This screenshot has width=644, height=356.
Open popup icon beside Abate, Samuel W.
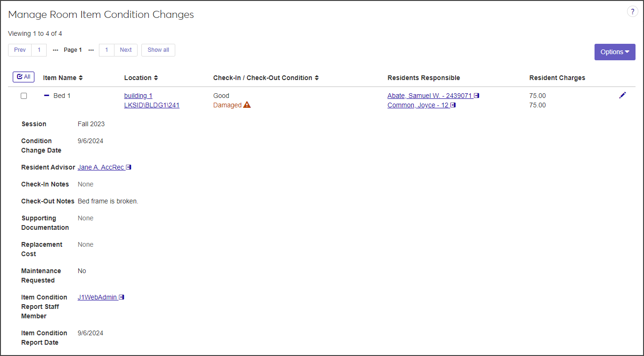[x=477, y=96]
